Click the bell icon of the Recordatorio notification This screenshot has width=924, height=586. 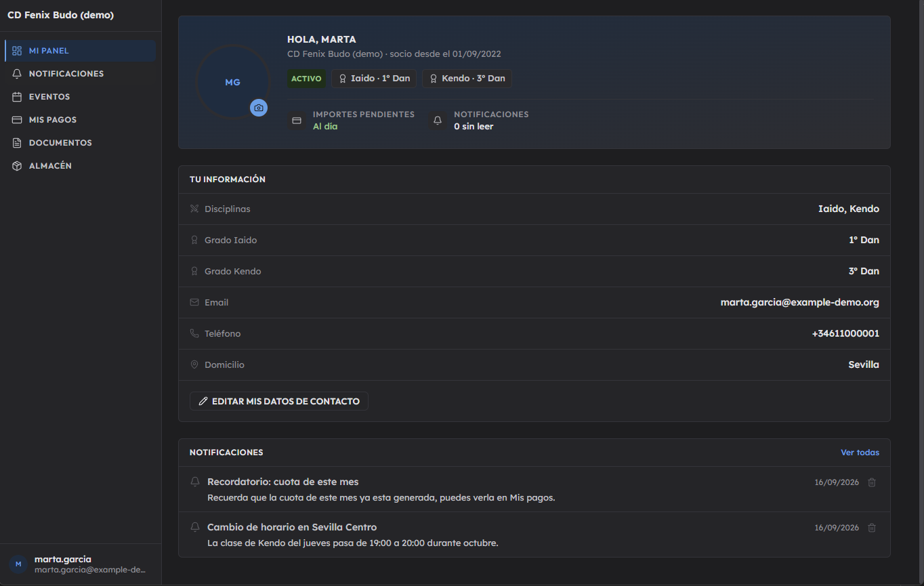point(195,482)
